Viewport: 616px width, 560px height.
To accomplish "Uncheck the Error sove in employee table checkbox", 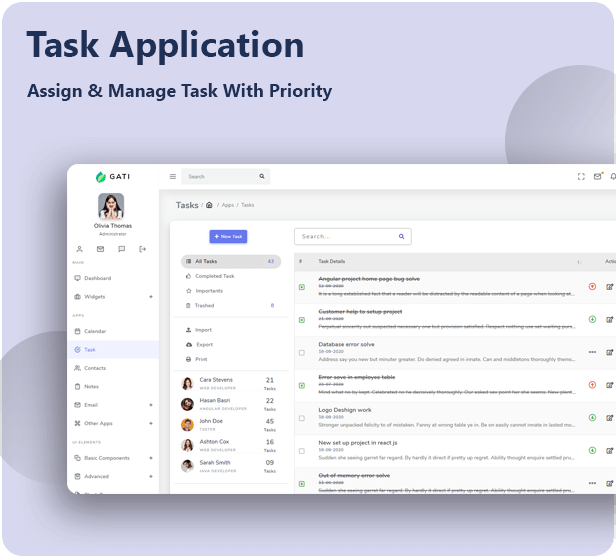I will [x=302, y=386].
